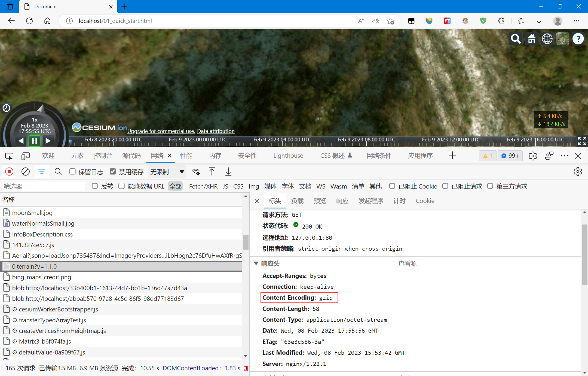Open the 应用程序 tab
This screenshot has height=376, width=588.
point(420,156)
